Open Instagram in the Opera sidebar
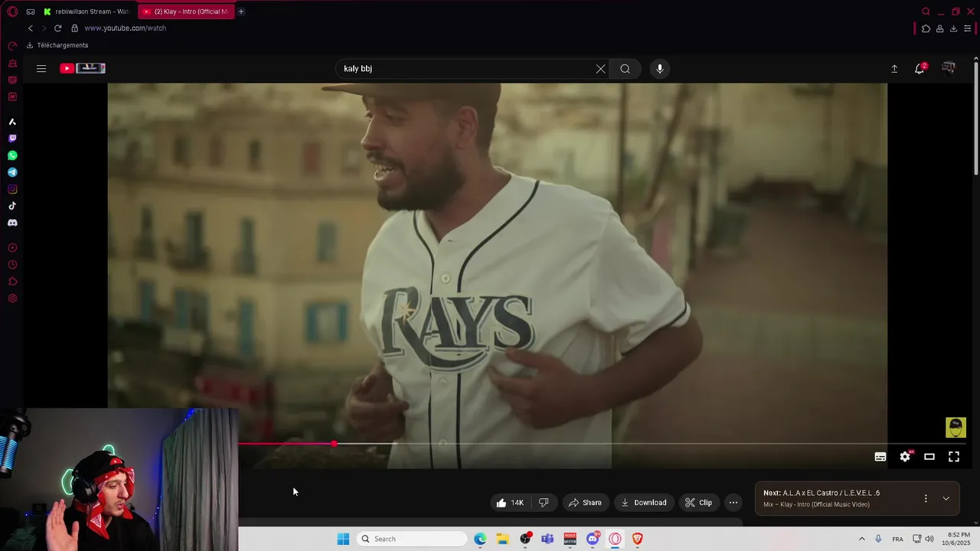980x551 pixels. tap(12, 189)
